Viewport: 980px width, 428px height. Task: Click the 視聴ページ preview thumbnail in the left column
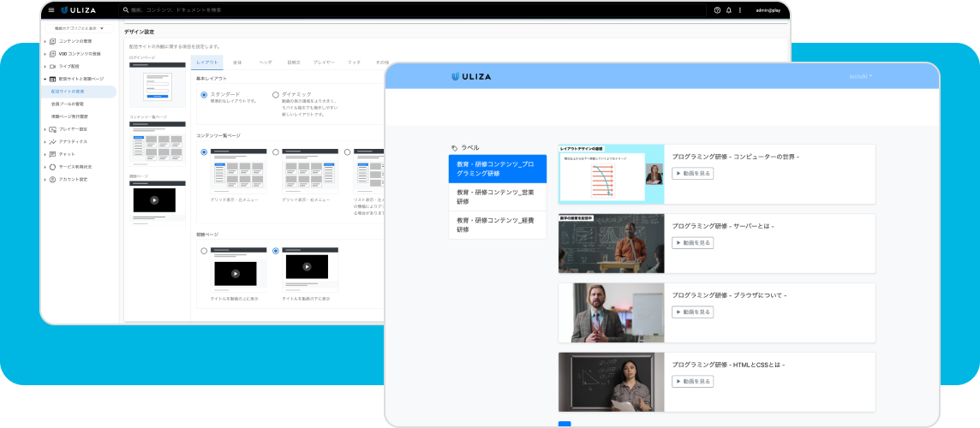tap(158, 203)
